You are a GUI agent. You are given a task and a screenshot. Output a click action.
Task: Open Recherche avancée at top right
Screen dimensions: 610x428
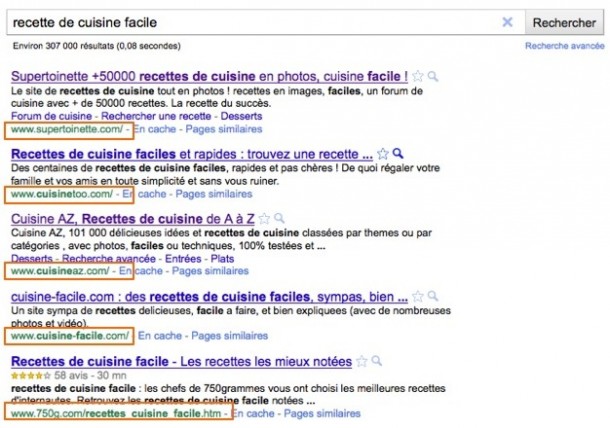coord(564,46)
